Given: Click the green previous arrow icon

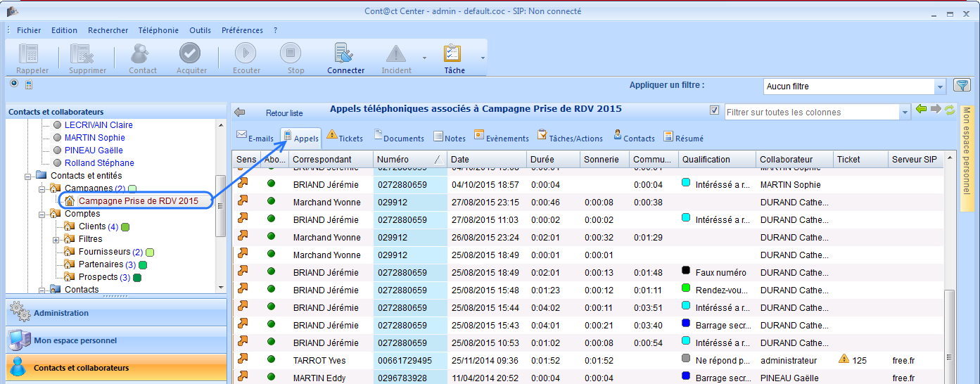Looking at the screenshot, I should [922, 110].
